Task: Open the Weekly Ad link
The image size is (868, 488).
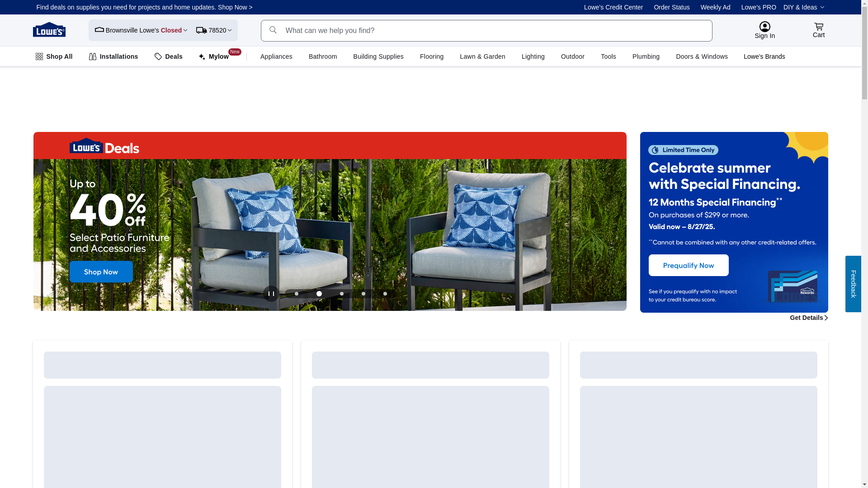Action: 716,7
